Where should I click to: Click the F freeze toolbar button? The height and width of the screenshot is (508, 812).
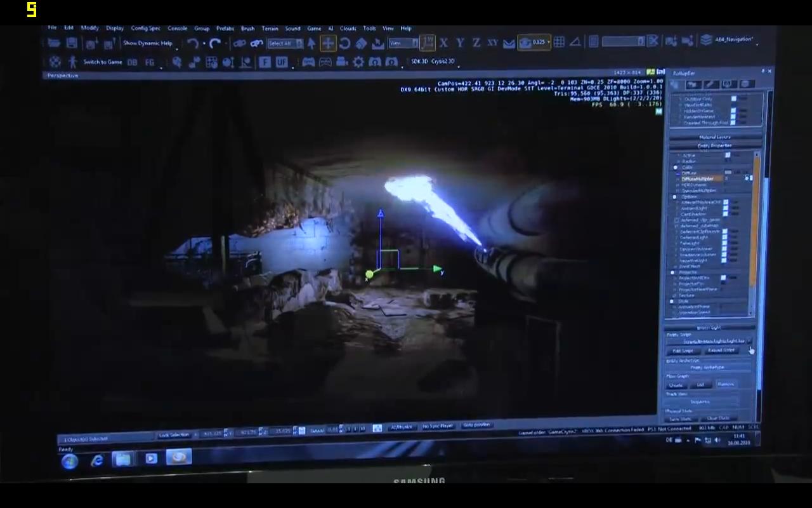click(x=265, y=62)
